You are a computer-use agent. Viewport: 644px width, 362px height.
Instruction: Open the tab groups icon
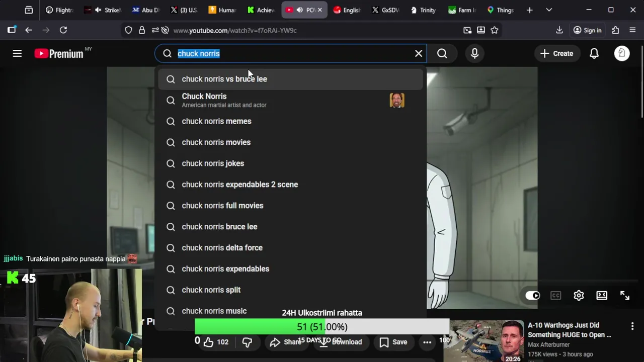tap(29, 10)
